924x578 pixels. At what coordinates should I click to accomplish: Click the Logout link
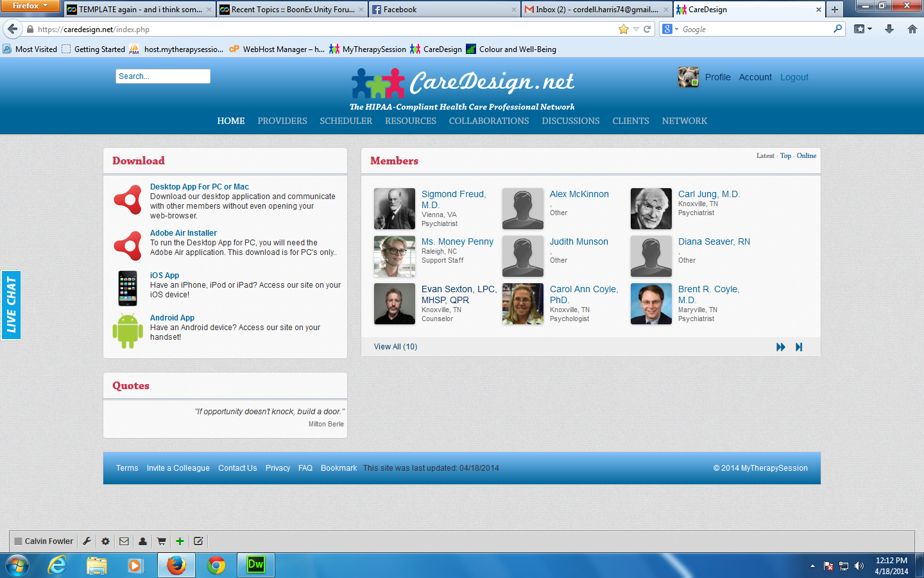(x=794, y=77)
